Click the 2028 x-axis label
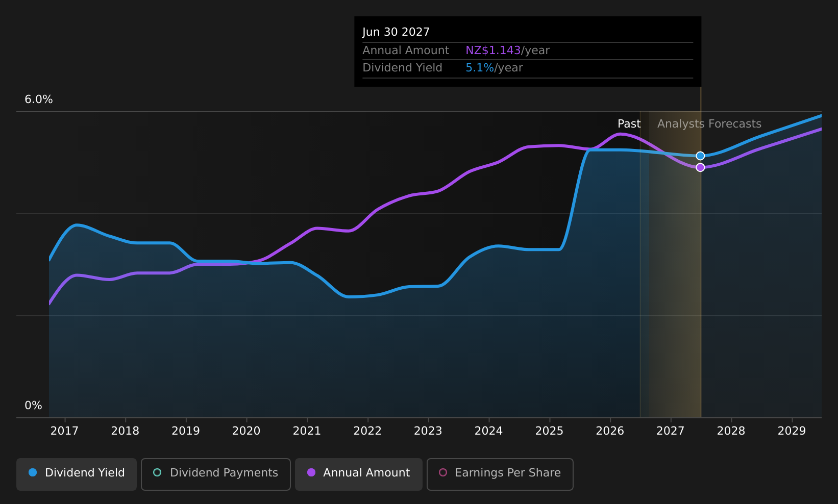The height and width of the screenshot is (504, 838). coord(731,431)
